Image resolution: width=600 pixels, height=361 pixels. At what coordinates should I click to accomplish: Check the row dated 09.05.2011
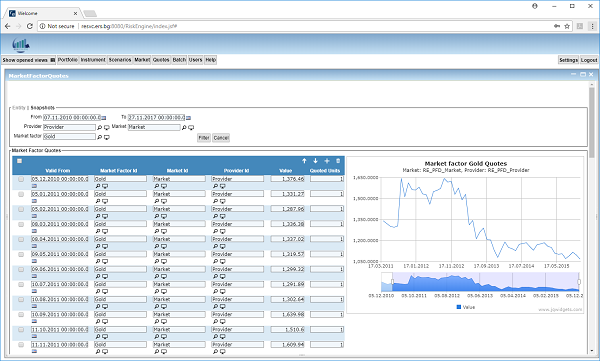[21, 254]
